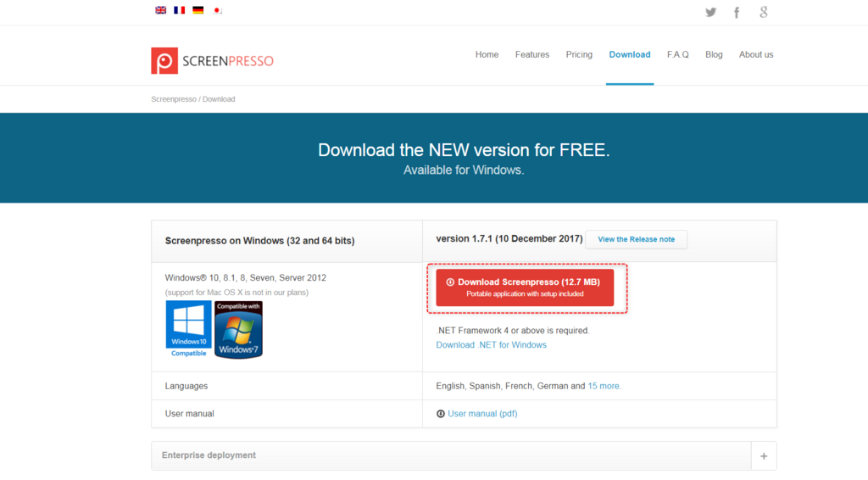
Task: Visit the Blog menu item
Action: [714, 55]
